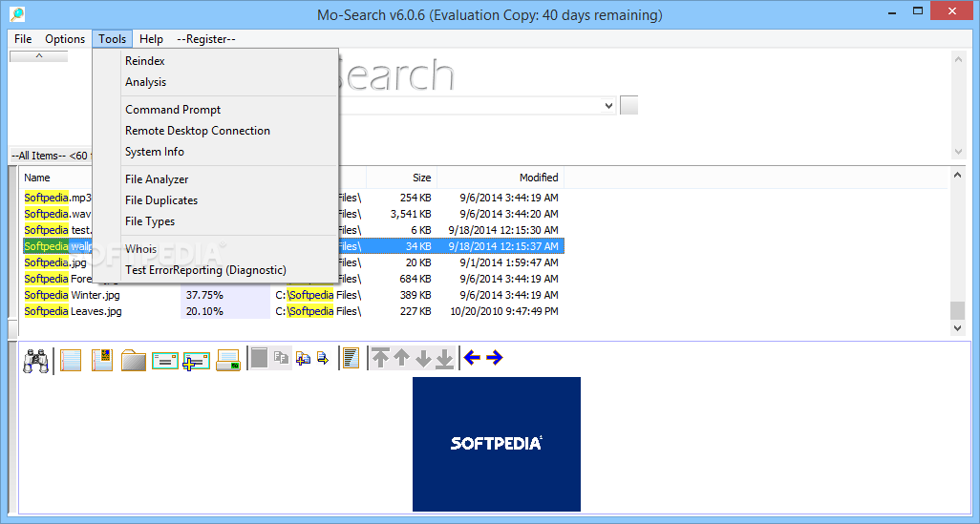Click the binoculars search icon
The width and height of the screenshot is (980, 524).
click(35, 361)
